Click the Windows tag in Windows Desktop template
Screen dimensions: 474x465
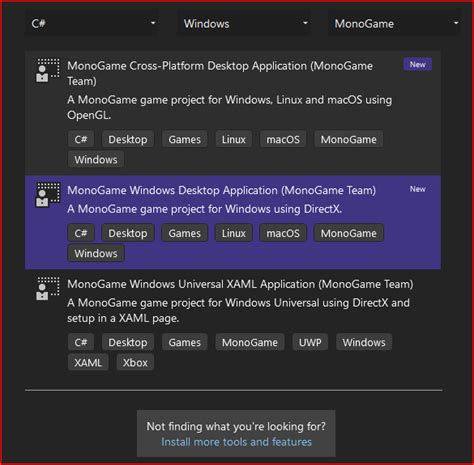[x=96, y=253]
